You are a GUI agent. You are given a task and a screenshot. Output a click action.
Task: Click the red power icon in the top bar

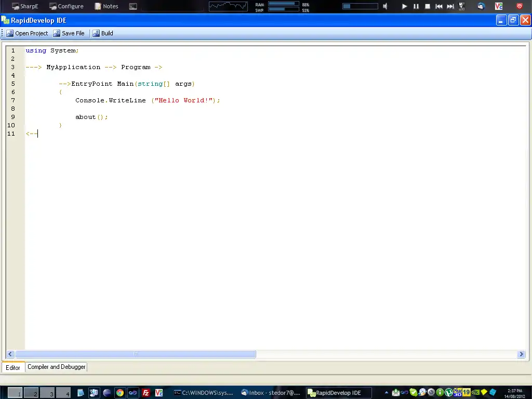pos(520,6)
